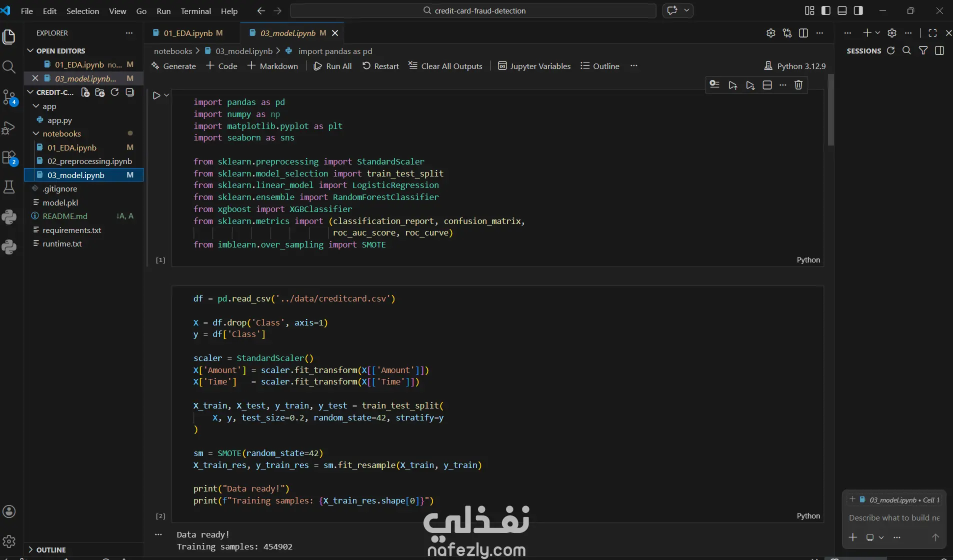Refresh the Sessions list

click(x=890, y=50)
